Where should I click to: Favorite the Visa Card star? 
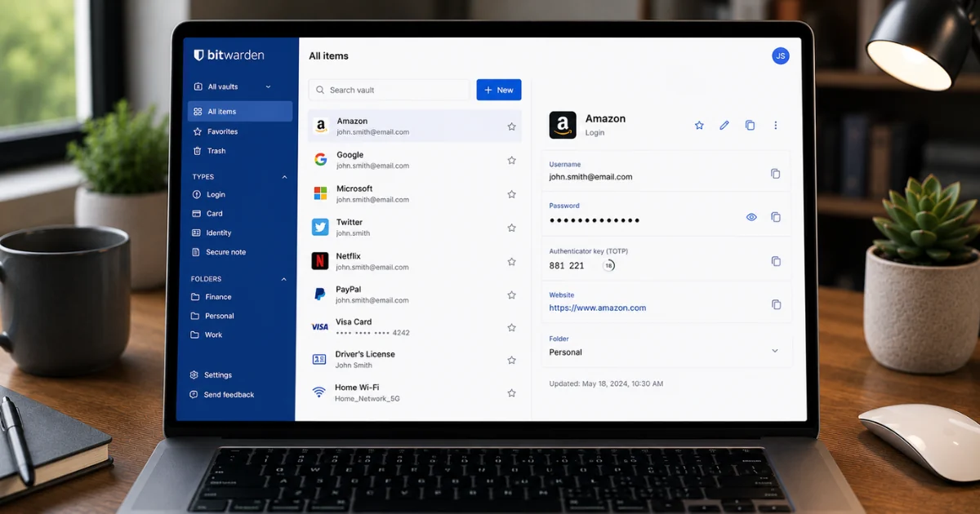[511, 327]
